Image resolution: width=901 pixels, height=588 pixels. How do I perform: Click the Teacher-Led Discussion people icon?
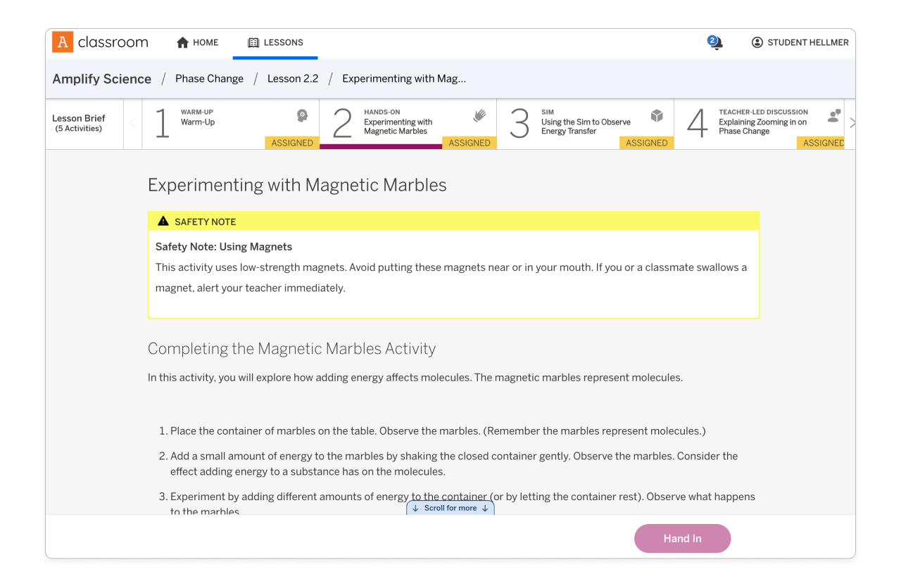[x=834, y=116]
